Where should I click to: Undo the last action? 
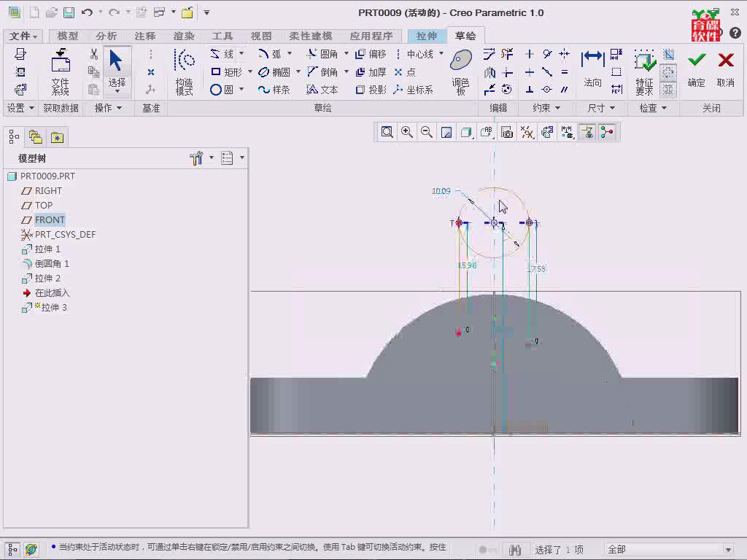[x=87, y=13]
